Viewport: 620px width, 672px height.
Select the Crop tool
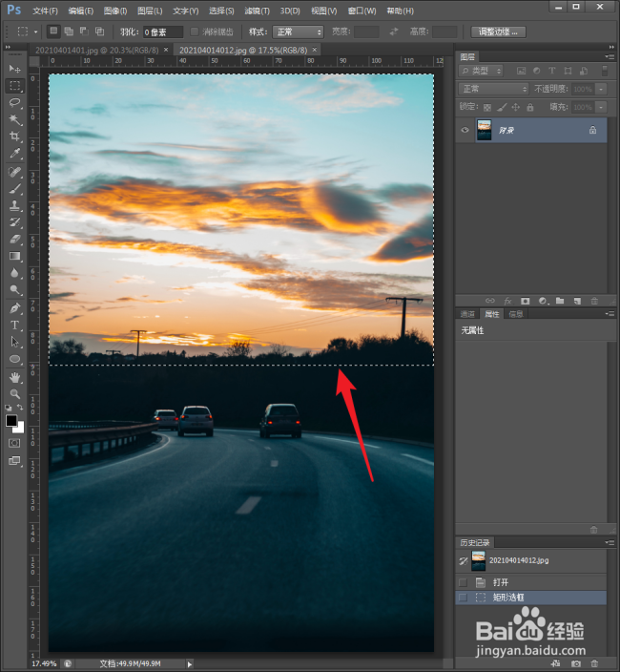pyautogui.click(x=15, y=136)
